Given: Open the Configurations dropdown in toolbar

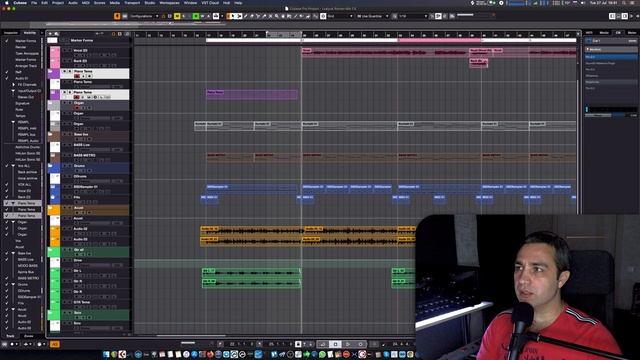Looking at the screenshot, I should click(144, 16).
